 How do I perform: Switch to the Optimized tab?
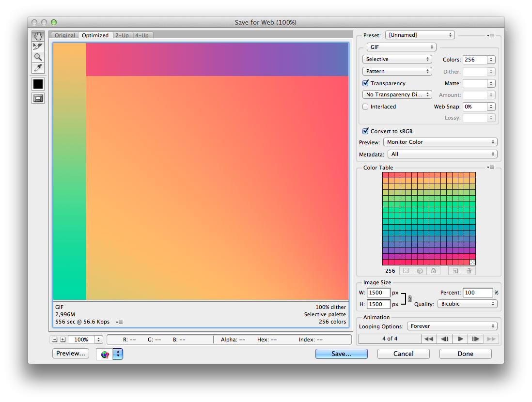click(x=95, y=35)
